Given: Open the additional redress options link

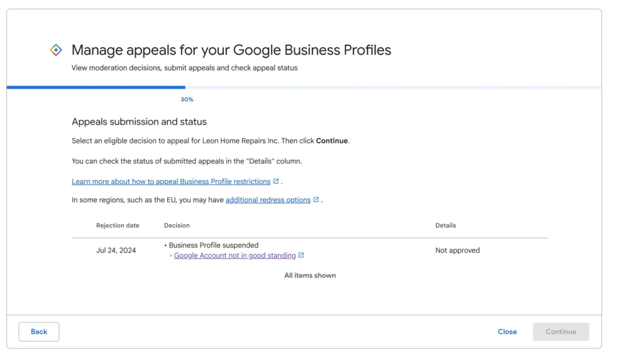Looking at the screenshot, I should click(268, 200).
